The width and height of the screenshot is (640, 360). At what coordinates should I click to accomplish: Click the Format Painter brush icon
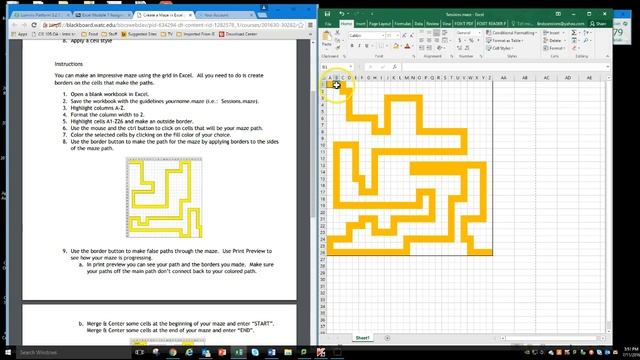338,47
